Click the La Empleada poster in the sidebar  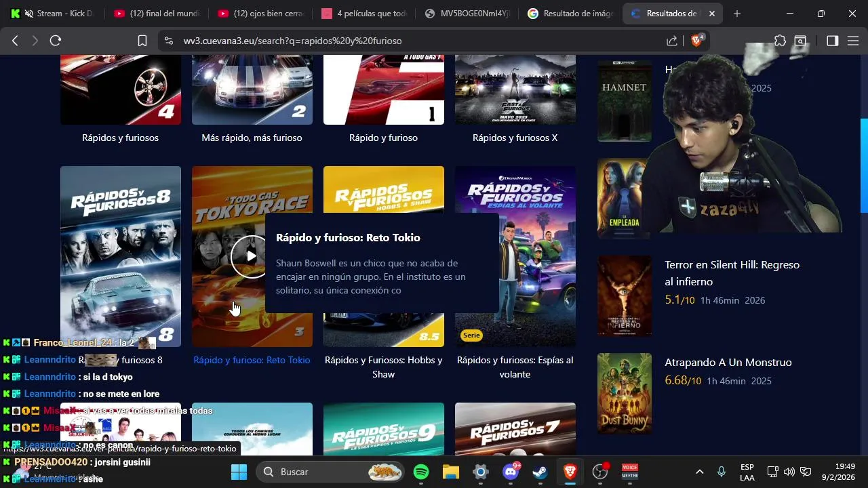[620, 199]
